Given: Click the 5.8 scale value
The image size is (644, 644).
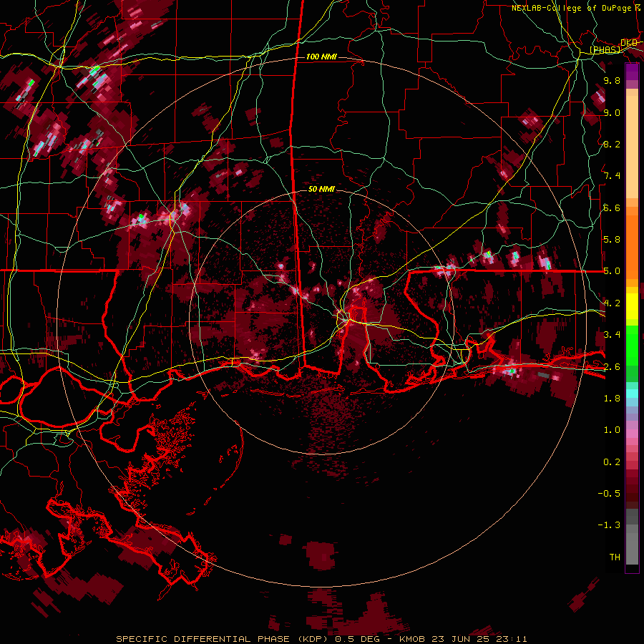Looking at the screenshot, I should 612,240.
